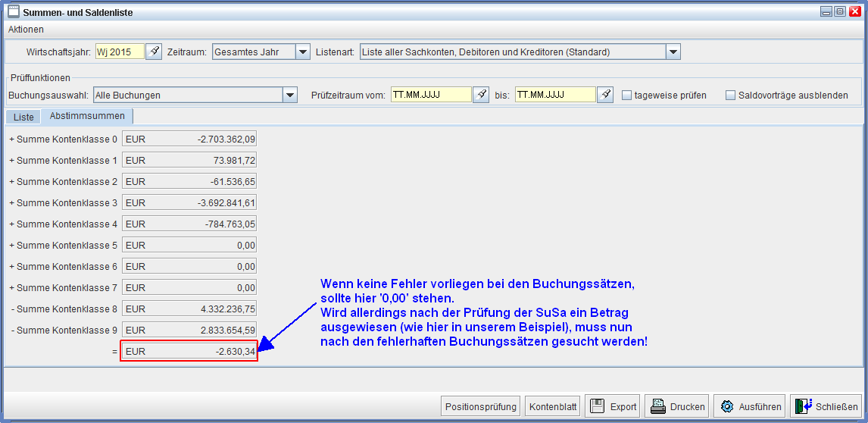
Task: Open the Aktionen menu
Action: click(26, 30)
